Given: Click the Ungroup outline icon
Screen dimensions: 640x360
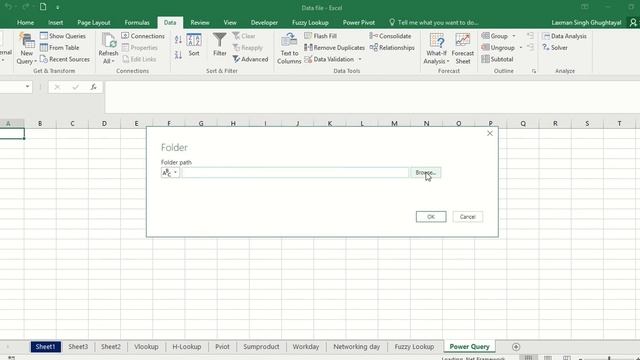Looking at the screenshot, I should point(485,48).
